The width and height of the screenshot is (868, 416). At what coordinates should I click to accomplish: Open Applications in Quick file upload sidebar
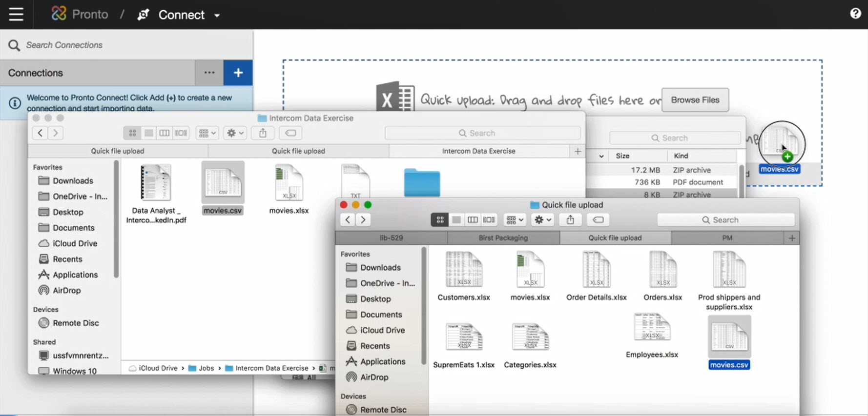click(375, 361)
